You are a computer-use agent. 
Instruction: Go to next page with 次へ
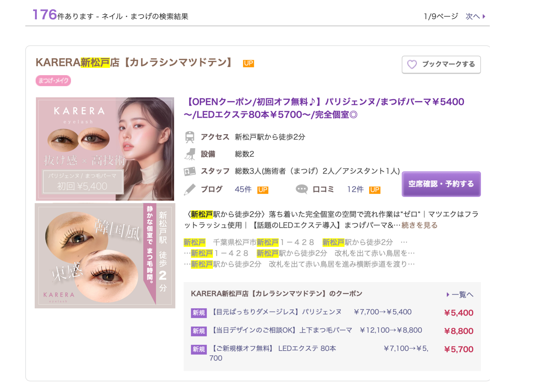point(475,16)
